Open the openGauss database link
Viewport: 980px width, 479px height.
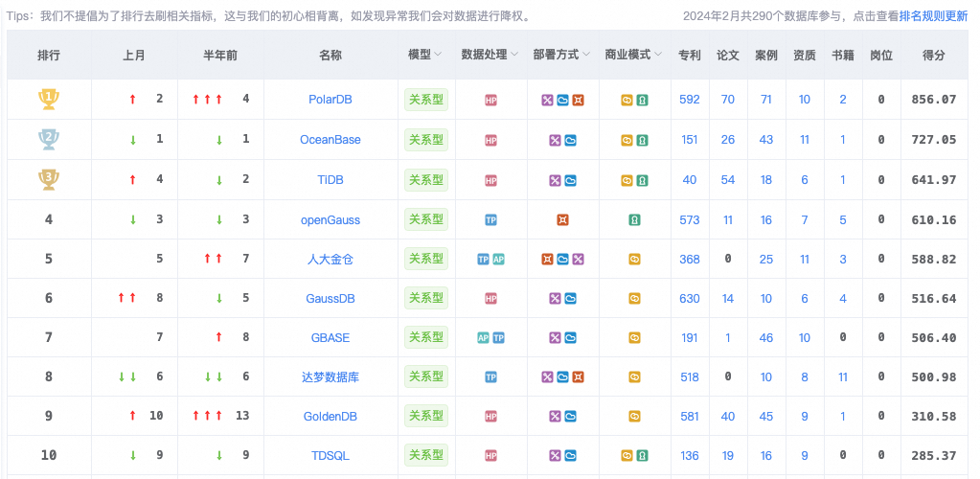[330, 220]
